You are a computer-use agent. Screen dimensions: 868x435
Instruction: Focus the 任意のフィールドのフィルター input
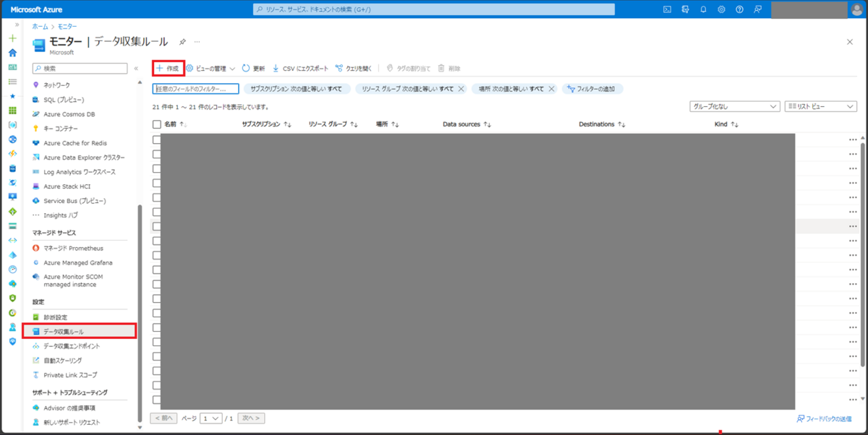tap(195, 89)
